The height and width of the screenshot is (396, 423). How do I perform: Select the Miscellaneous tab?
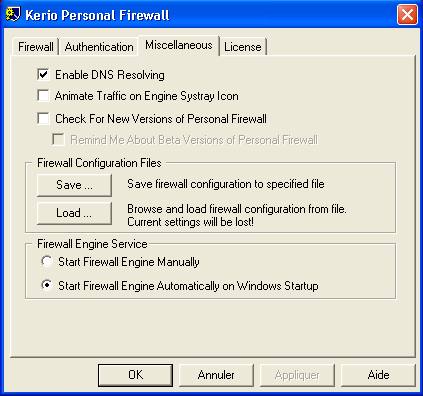(179, 45)
